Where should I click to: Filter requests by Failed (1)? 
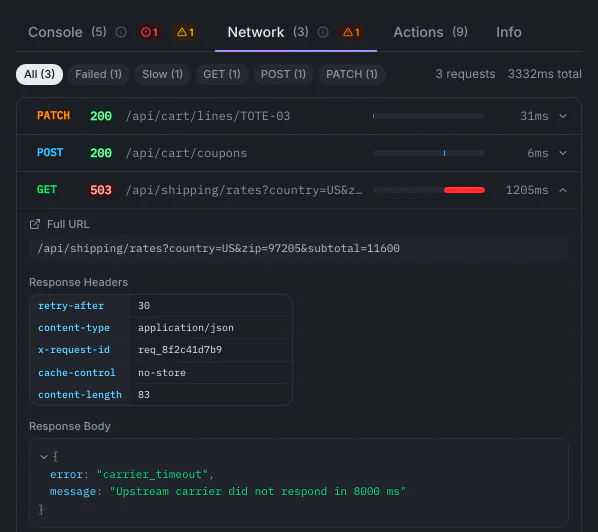[x=98, y=74]
